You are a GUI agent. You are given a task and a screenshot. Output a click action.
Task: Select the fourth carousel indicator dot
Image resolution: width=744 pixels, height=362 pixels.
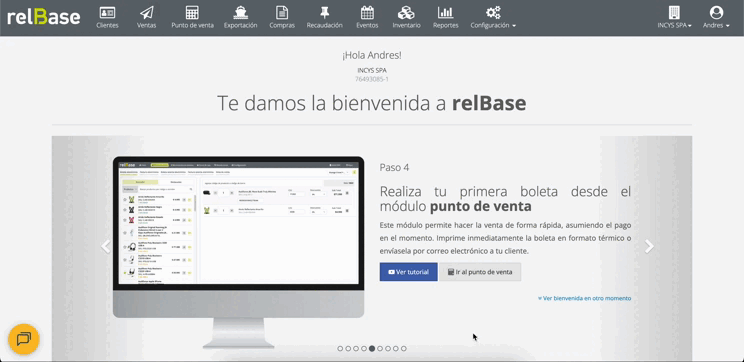click(364, 348)
